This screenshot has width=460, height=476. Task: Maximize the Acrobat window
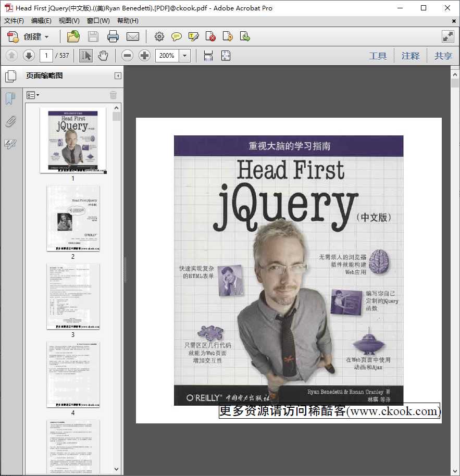point(424,8)
